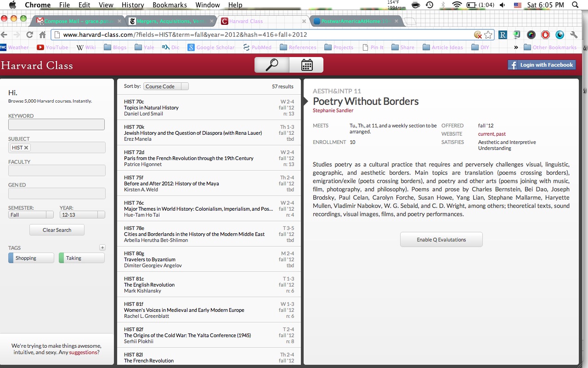This screenshot has width=588, height=368.
Task: Switch to Mergers, Acquisitions tab
Action: coord(171,21)
